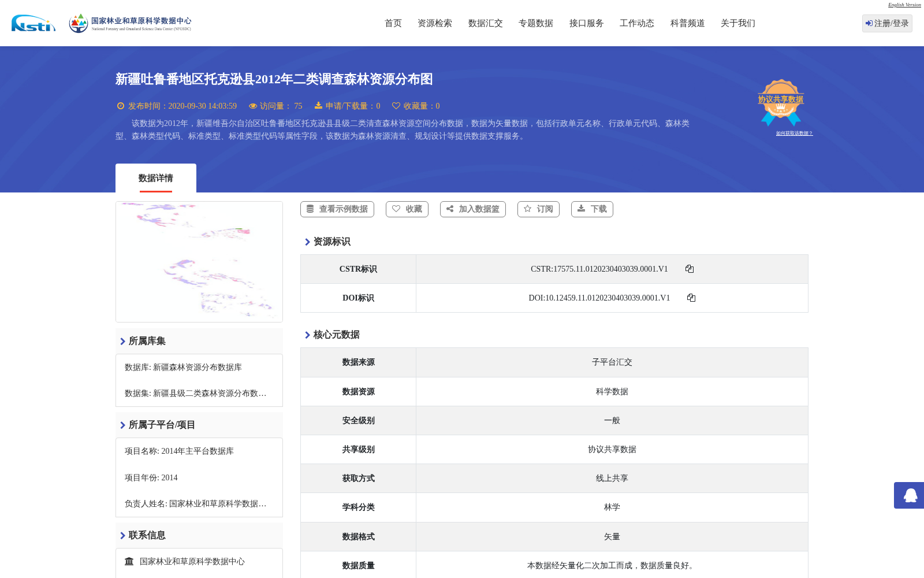
Task: Open the English Version link
Action: pyautogui.click(x=904, y=5)
